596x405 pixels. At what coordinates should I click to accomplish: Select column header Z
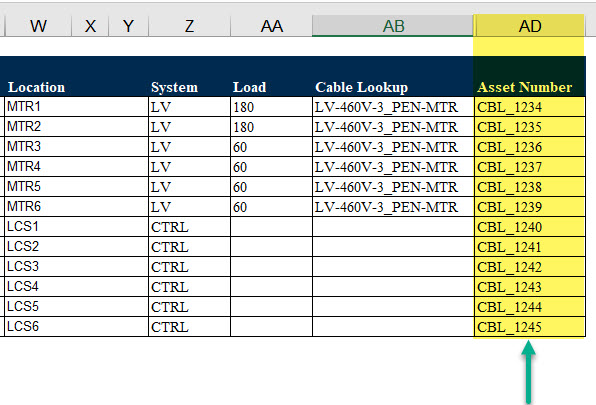click(189, 26)
